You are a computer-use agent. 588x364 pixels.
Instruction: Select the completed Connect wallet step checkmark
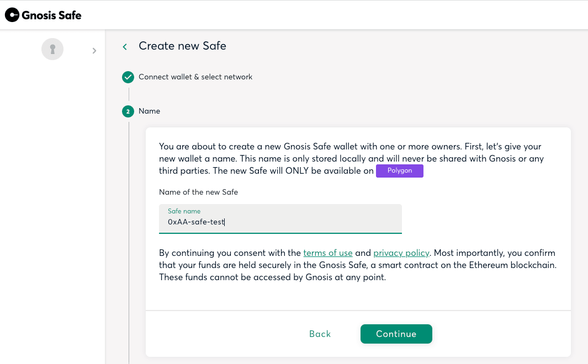coord(128,77)
